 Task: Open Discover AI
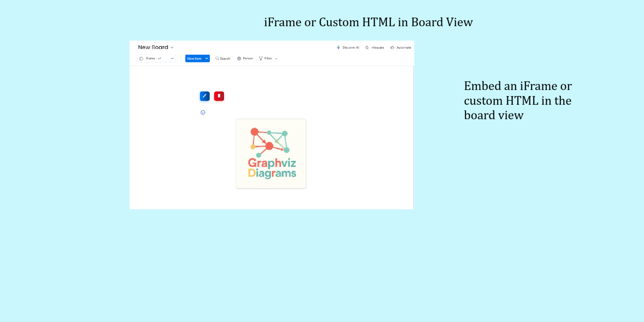pyautogui.click(x=348, y=48)
